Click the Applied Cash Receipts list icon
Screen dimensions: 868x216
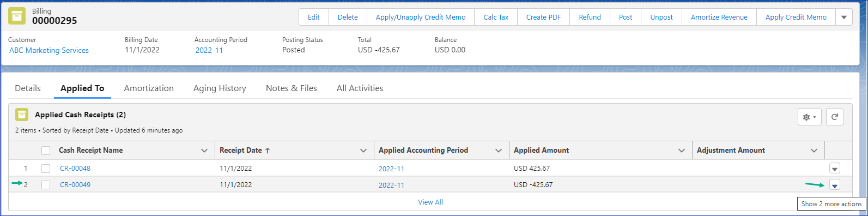pyautogui.click(x=22, y=115)
